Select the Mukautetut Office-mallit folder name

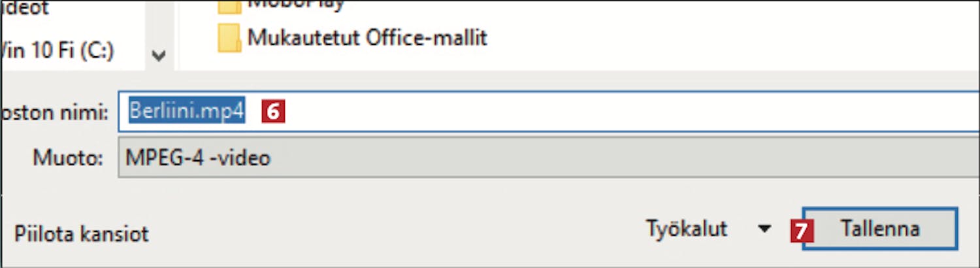coord(367,37)
